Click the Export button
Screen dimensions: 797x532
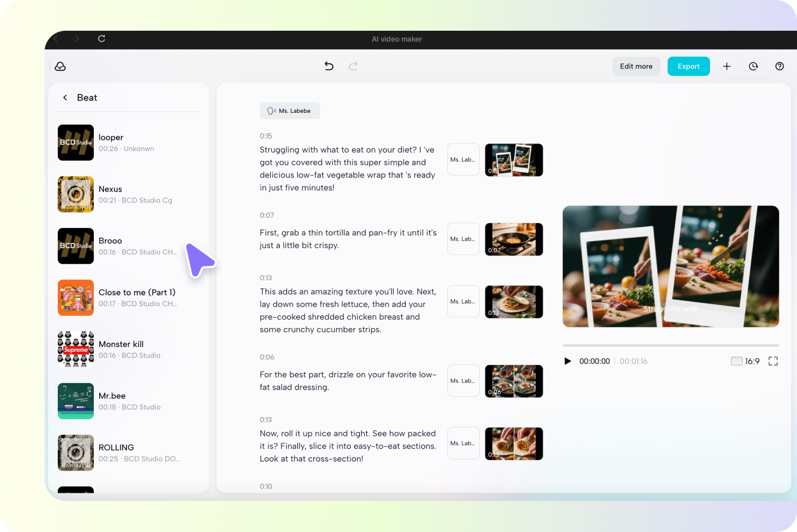(x=688, y=66)
